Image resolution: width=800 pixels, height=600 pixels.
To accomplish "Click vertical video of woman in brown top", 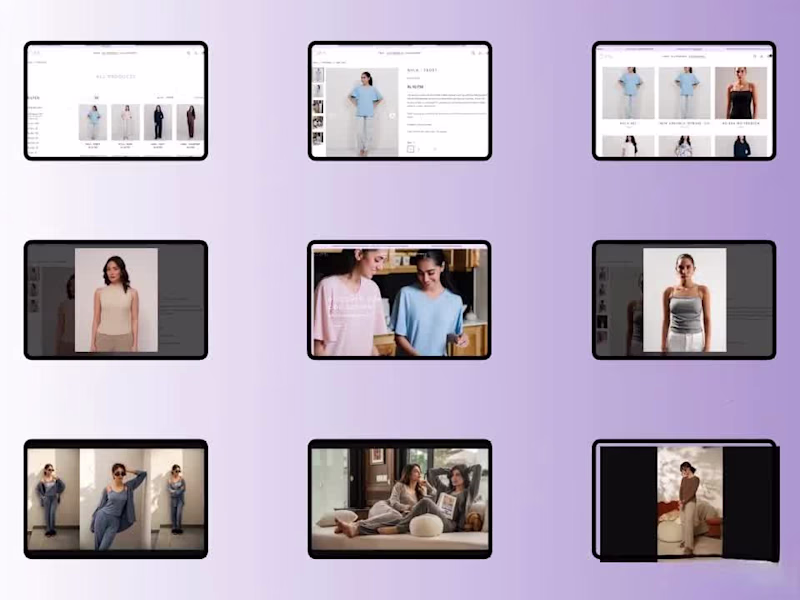I will (x=690, y=502).
